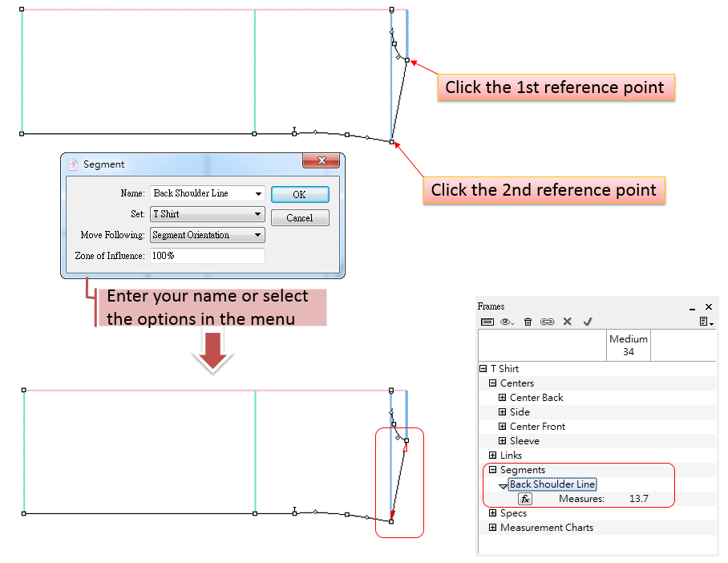Screen dimensions: 728x563
Task: Click Cancel in the Segment dialog
Action: click(299, 218)
